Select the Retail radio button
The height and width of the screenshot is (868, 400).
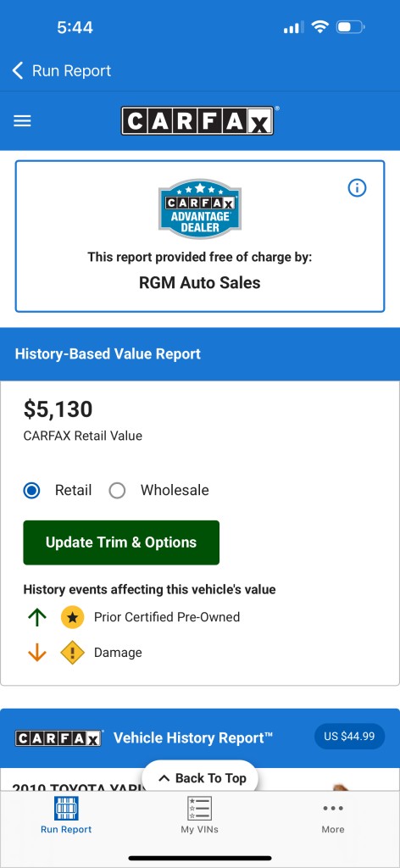point(32,491)
